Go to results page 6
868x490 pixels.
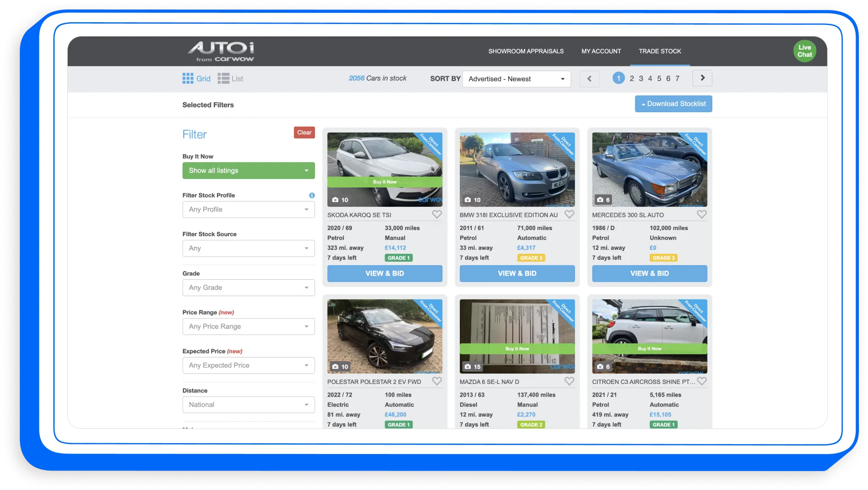[x=668, y=79]
